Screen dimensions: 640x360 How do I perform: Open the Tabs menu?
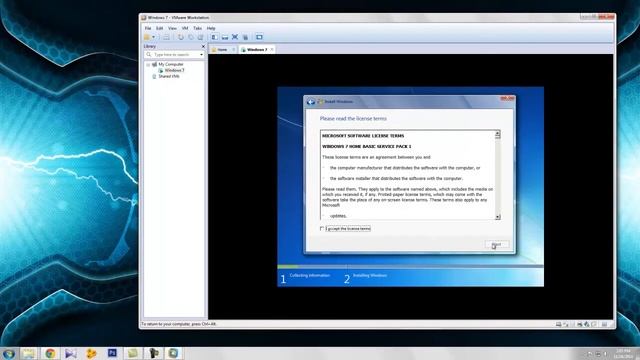pos(198,28)
